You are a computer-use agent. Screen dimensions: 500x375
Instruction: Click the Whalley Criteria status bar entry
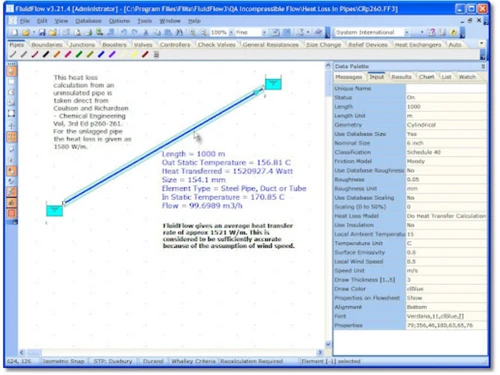(x=193, y=361)
